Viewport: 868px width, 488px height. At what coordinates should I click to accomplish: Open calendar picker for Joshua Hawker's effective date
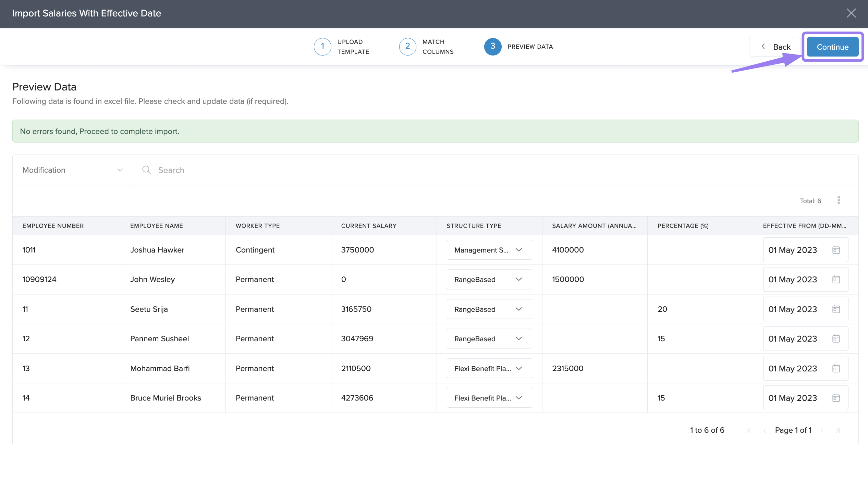click(836, 250)
